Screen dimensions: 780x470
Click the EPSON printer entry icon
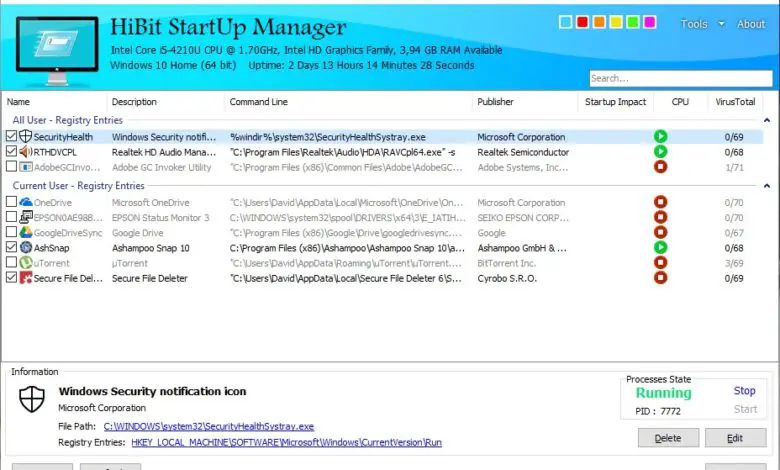pyautogui.click(x=25, y=217)
